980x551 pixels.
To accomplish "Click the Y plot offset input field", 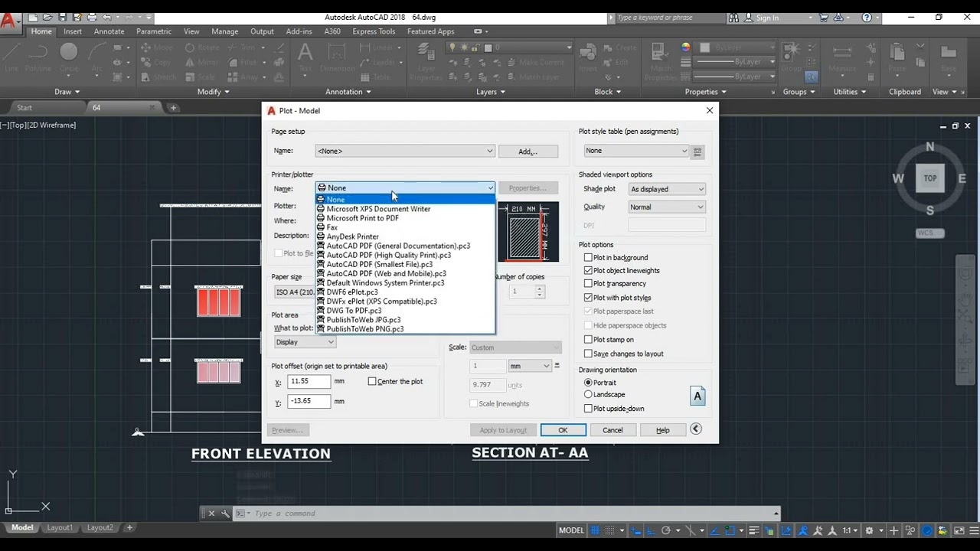I will tap(309, 401).
